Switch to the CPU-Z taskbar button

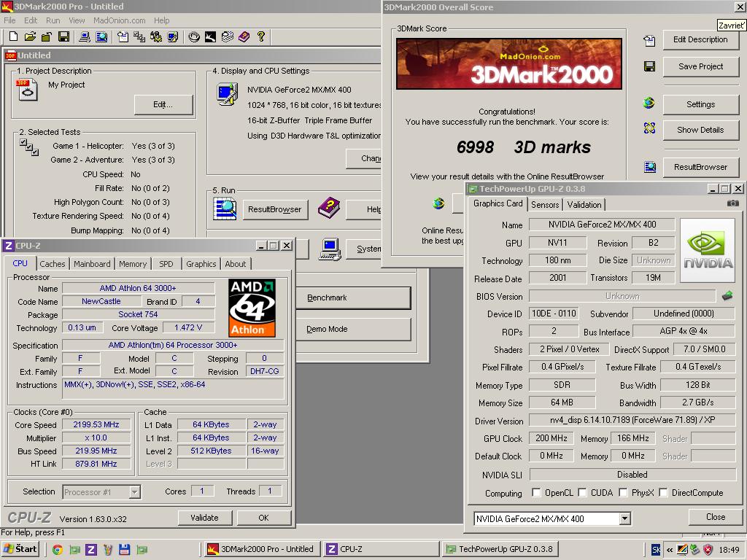click(381, 549)
